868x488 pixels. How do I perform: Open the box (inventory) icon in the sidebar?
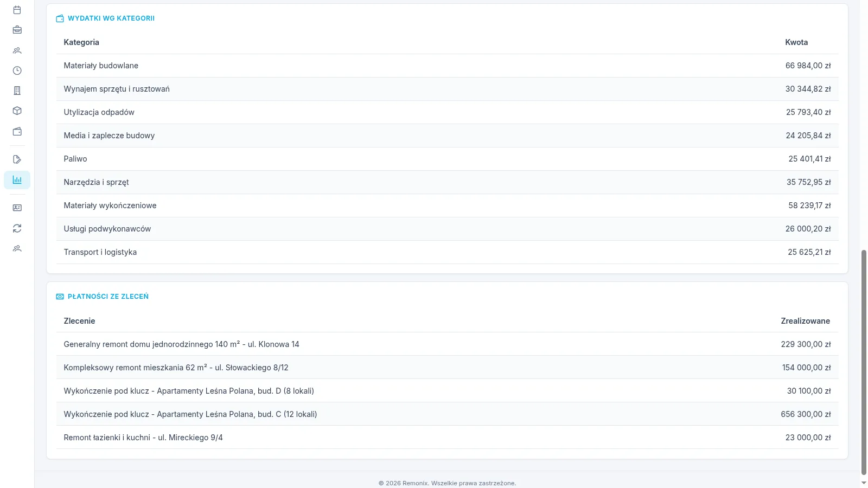coord(17,111)
